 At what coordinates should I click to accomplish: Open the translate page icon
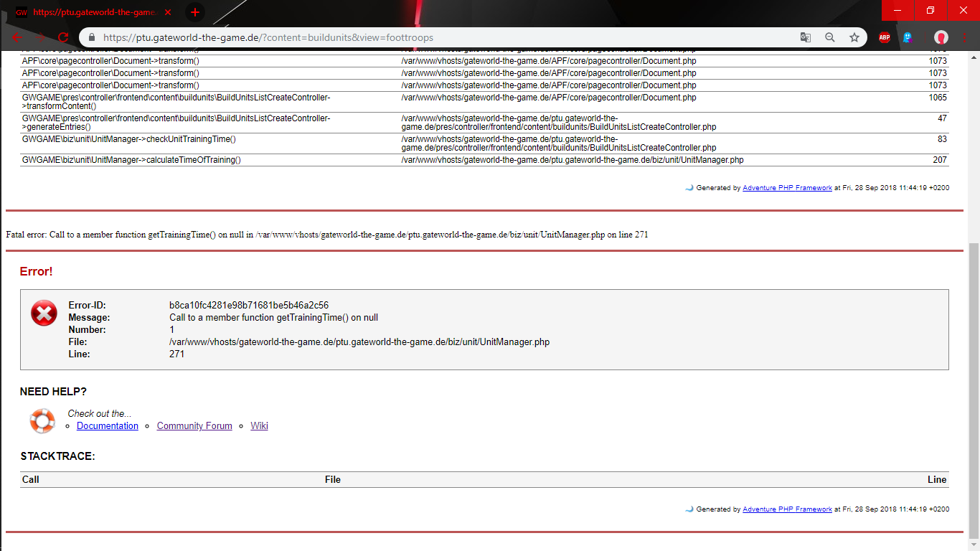coord(806,37)
